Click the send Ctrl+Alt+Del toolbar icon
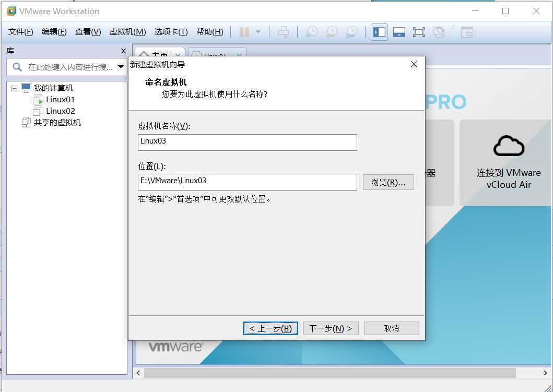 pos(283,32)
